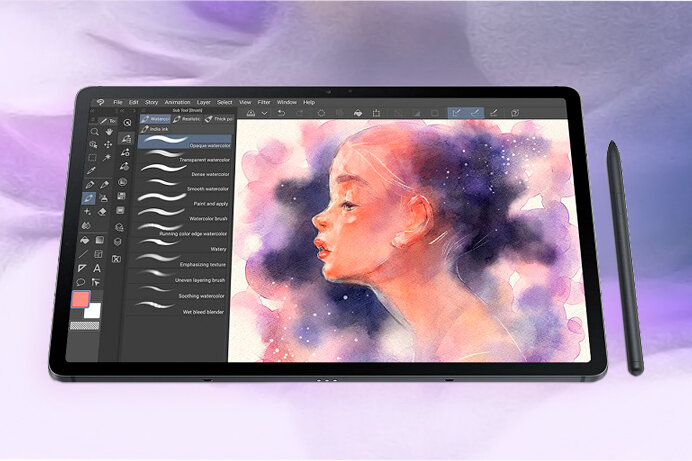
Task: Choose the Dense watercolor brush
Action: (x=183, y=171)
